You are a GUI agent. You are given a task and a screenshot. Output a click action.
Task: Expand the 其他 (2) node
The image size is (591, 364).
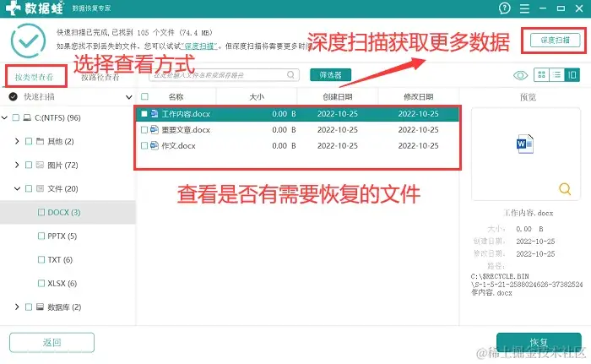point(17,141)
